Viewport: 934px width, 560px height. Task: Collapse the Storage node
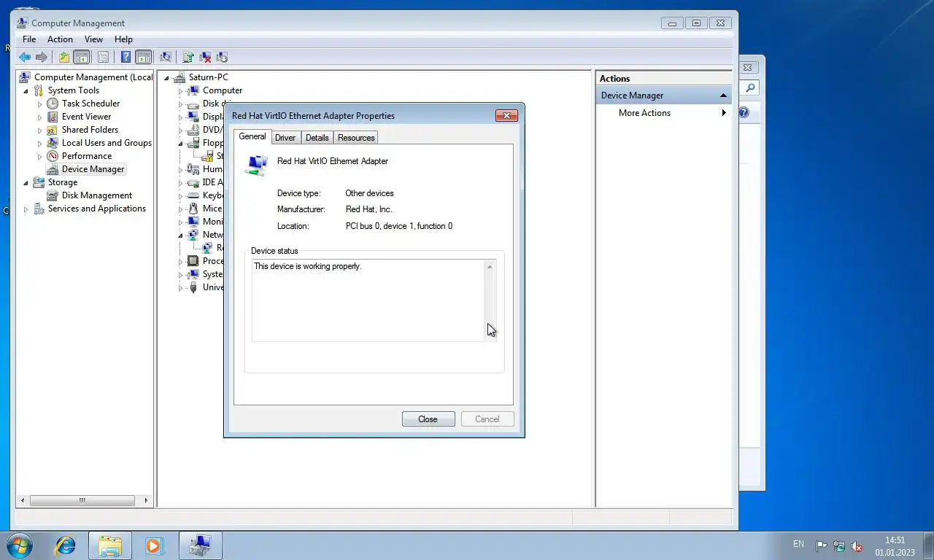26,183
